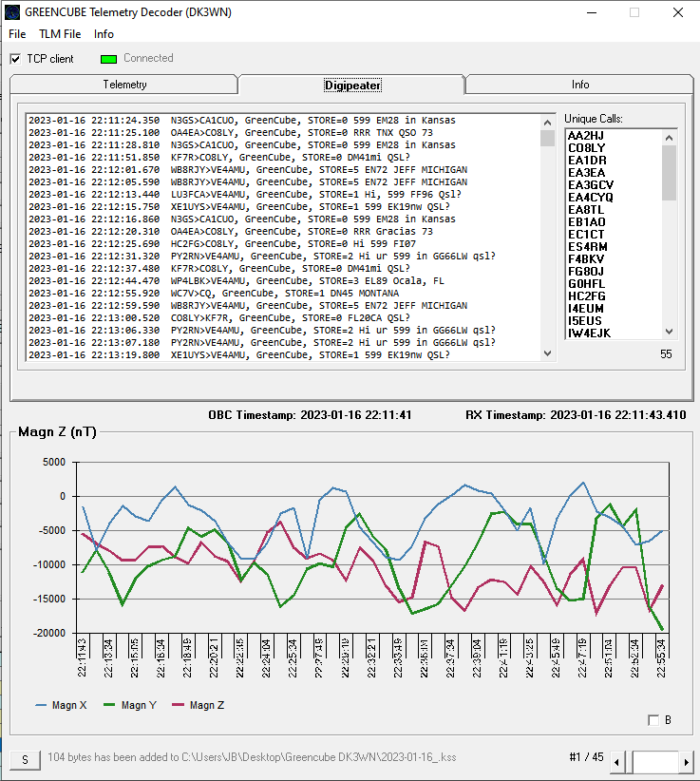
Task: Click the digipeater log scrollbar thumb
Action: coord(548,138)
